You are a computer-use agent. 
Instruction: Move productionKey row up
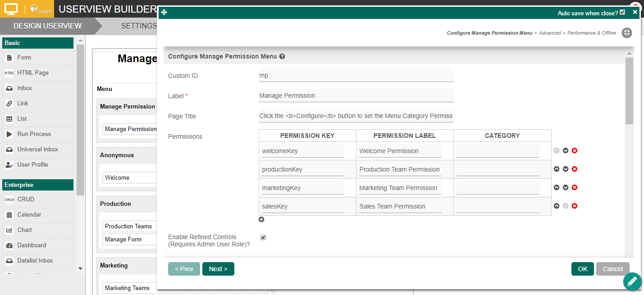coord(557,169)
